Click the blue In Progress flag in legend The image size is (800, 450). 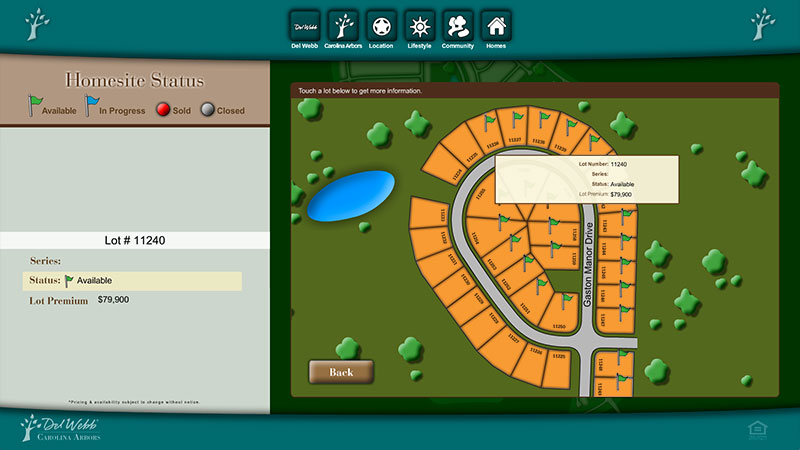[x=92, y=104]
